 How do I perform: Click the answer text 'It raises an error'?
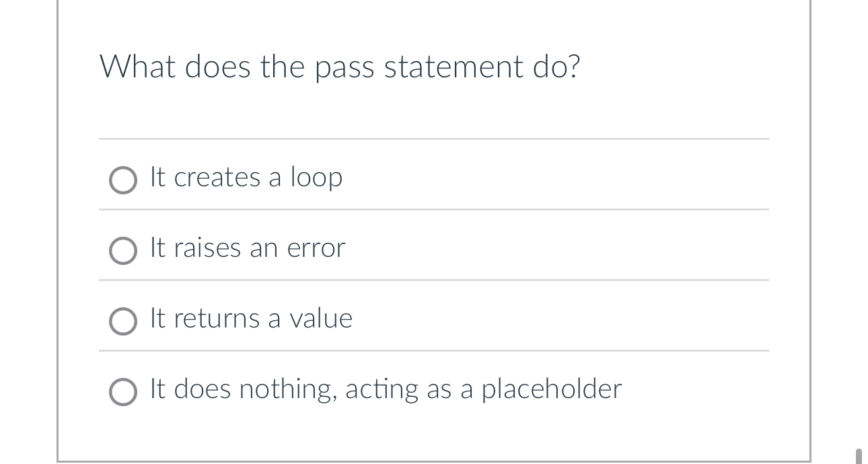[246, 248]
